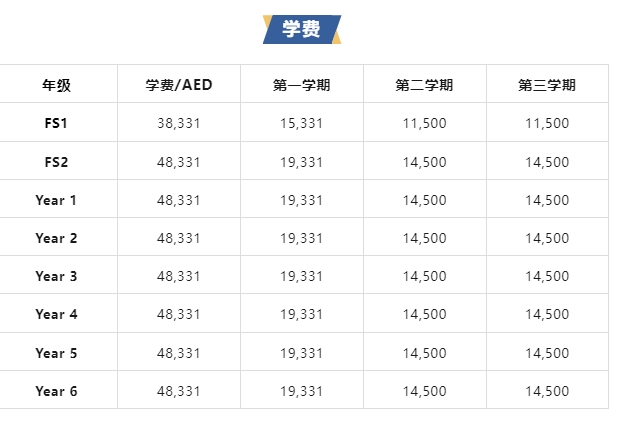The height and width of the screenshot is (441, 618).
Task: Click FS1 second term fee 11,500
Action: [x=424, y=124]
